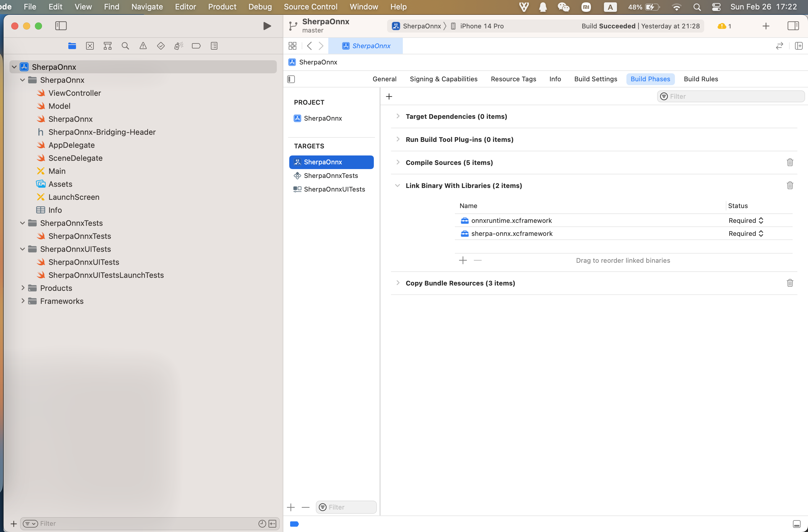Toggle the debug area at bottom right
Image resolution: width=808 pixels, height=532 pixels.
[x=796, y=524]
